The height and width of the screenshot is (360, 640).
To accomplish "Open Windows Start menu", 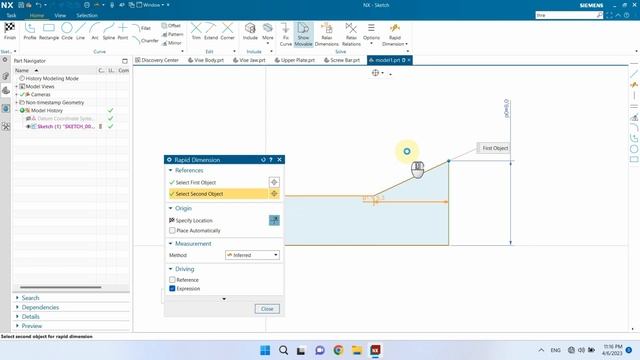I will [x=265, y=350].
